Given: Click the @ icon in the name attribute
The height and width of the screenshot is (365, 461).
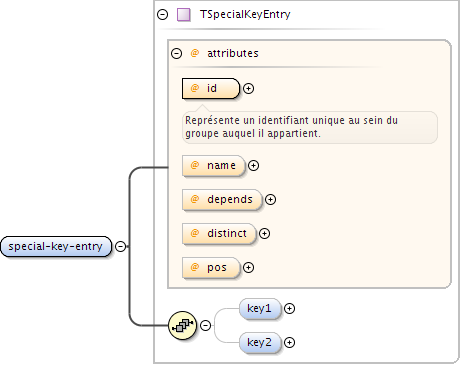Looking at the screenshot, I should tap(195, 165).
